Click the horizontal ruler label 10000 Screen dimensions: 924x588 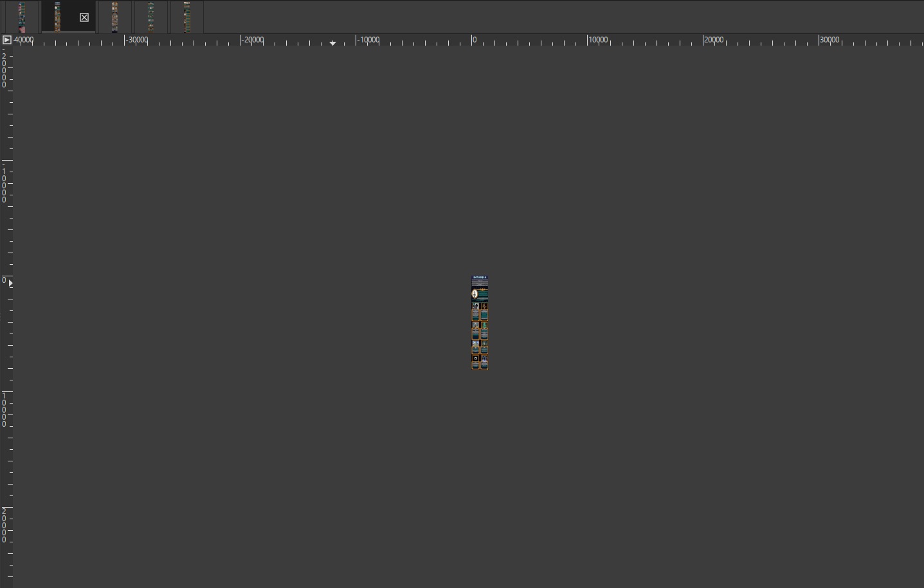coord(598,40)
